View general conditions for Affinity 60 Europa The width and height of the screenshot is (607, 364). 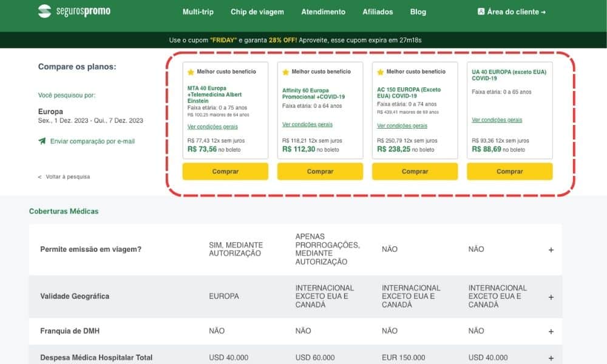tap(307, 124)
